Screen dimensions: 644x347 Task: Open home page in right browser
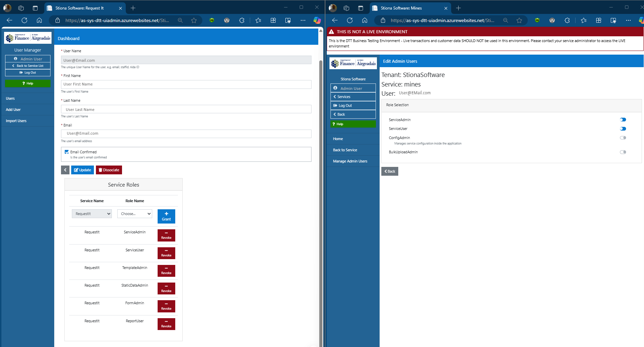(365, 20)
